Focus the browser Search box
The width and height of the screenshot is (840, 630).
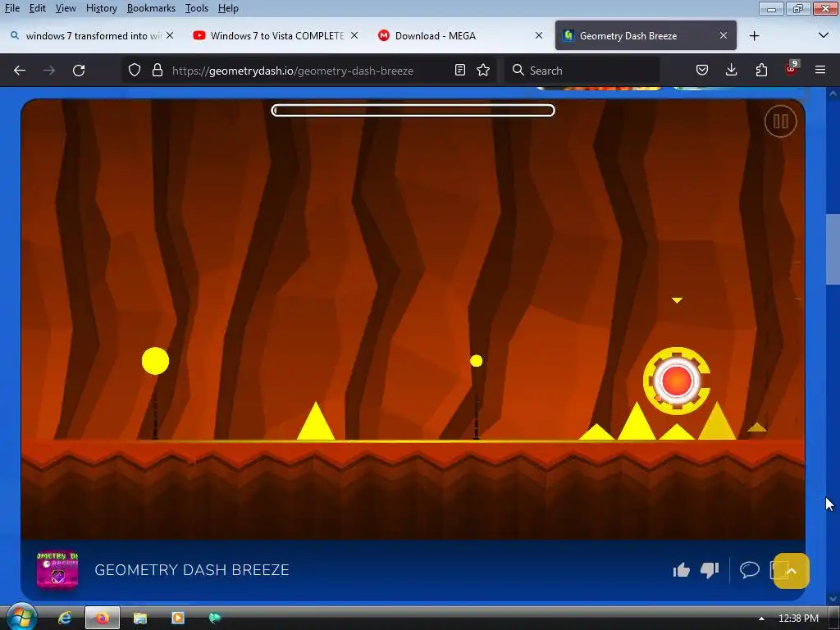point(582,71)
